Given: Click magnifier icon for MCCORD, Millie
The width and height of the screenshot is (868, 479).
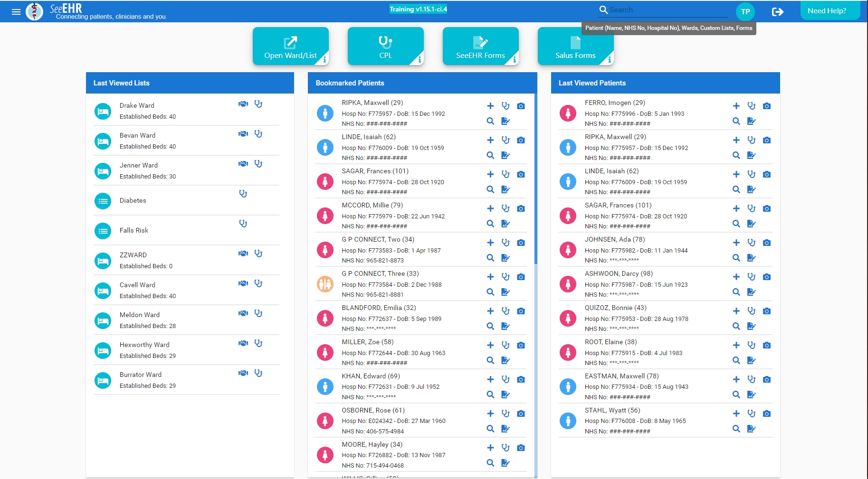Looking at the screenshot, I should pyautogui.click(x=490, y=224).
